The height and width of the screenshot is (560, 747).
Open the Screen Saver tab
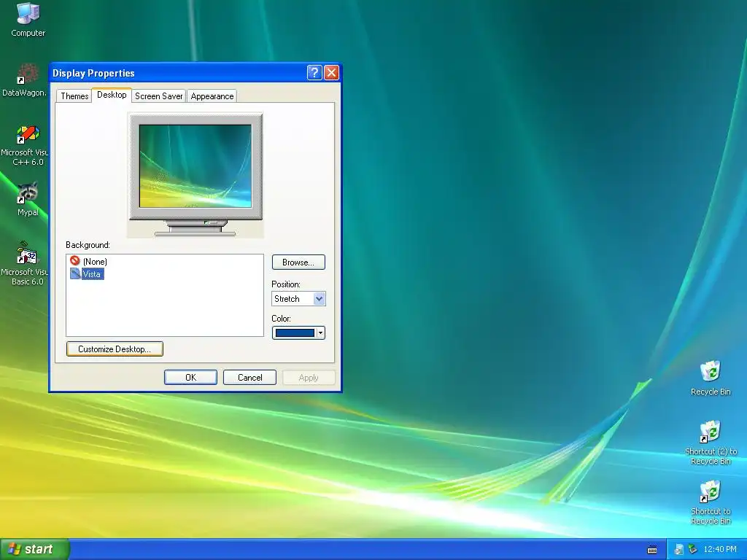click(x=158, y=96)
